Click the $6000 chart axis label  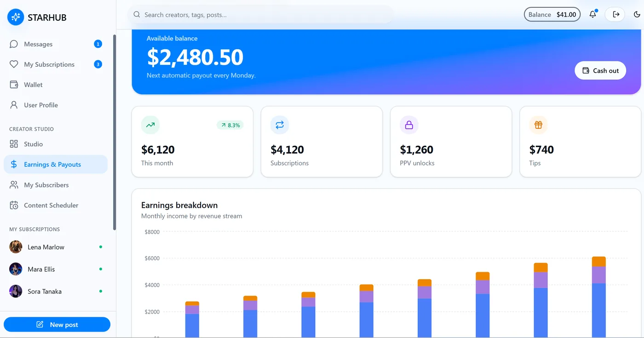[152, 258]
